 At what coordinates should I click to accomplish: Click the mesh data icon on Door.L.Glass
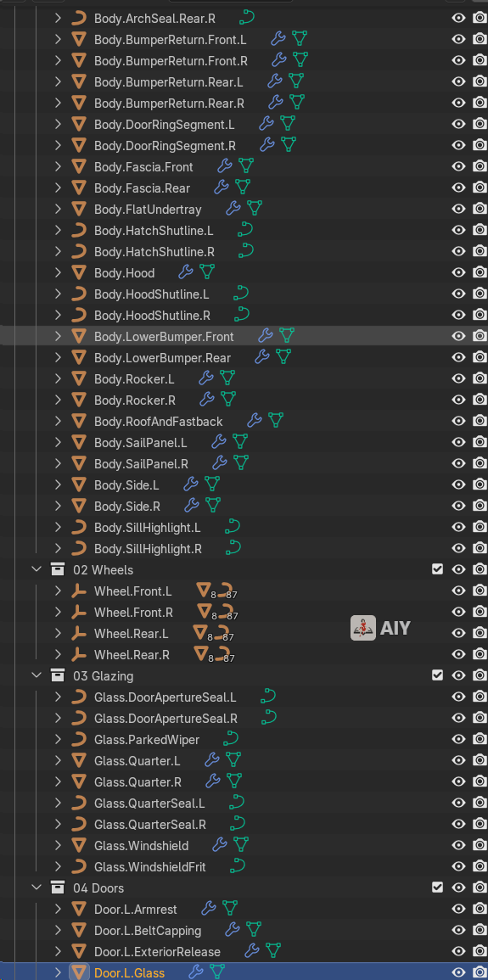coord(216,972)
